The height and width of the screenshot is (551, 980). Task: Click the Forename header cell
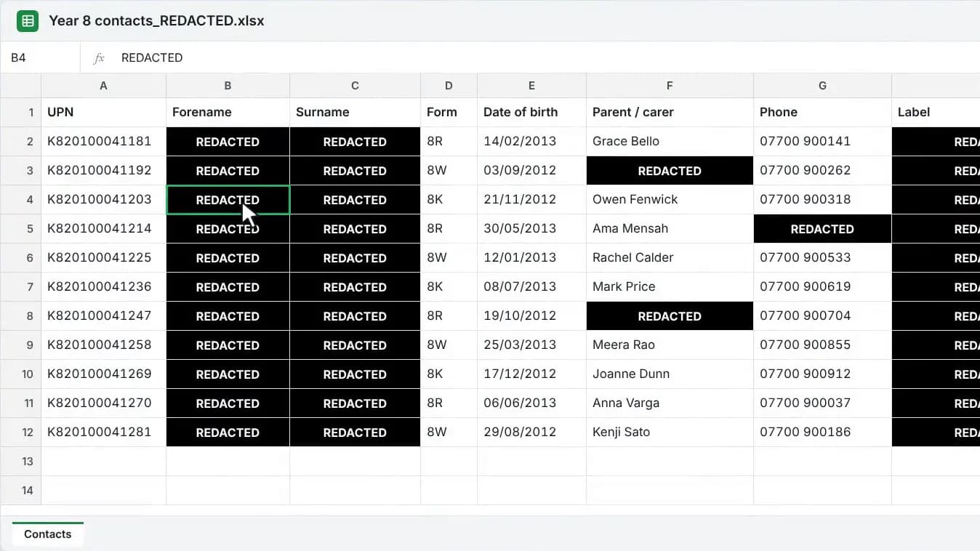(x=228, y=113)
